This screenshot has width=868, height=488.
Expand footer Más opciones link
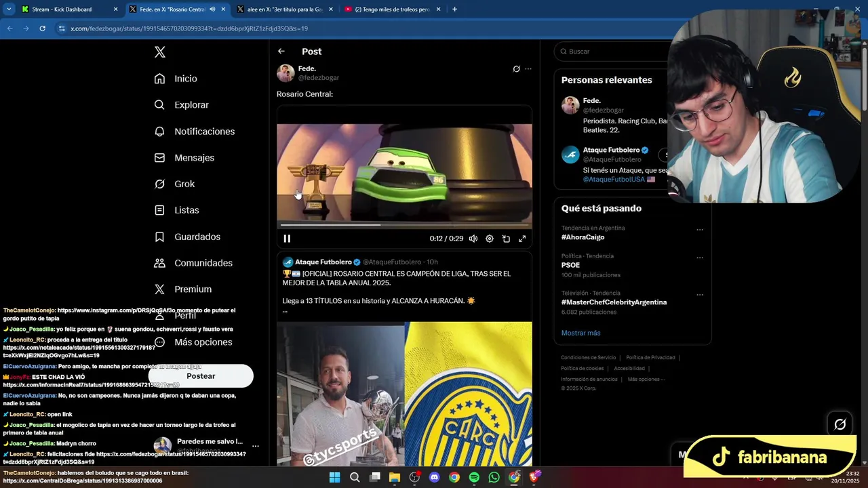tap(646, 380)
